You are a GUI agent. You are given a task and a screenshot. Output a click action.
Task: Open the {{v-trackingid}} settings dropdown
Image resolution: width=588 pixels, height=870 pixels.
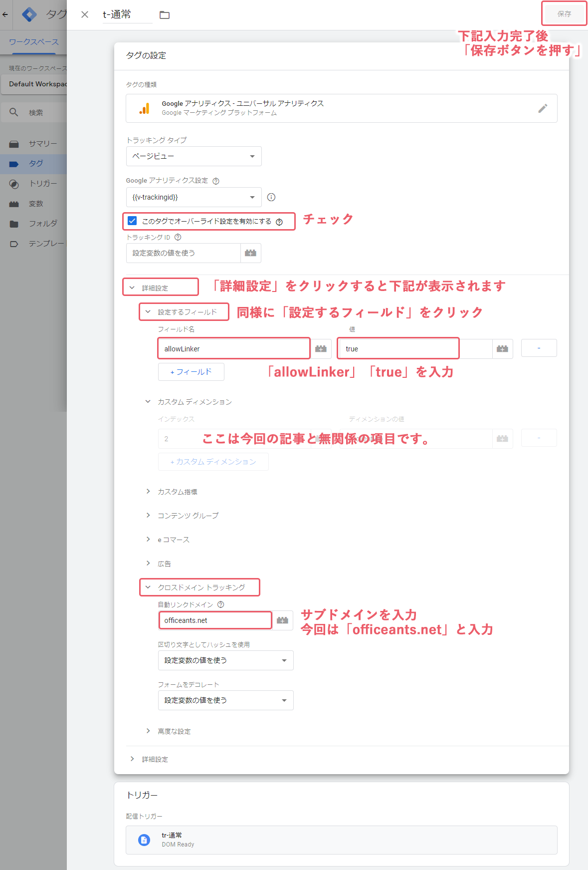[x=194, y=197]
